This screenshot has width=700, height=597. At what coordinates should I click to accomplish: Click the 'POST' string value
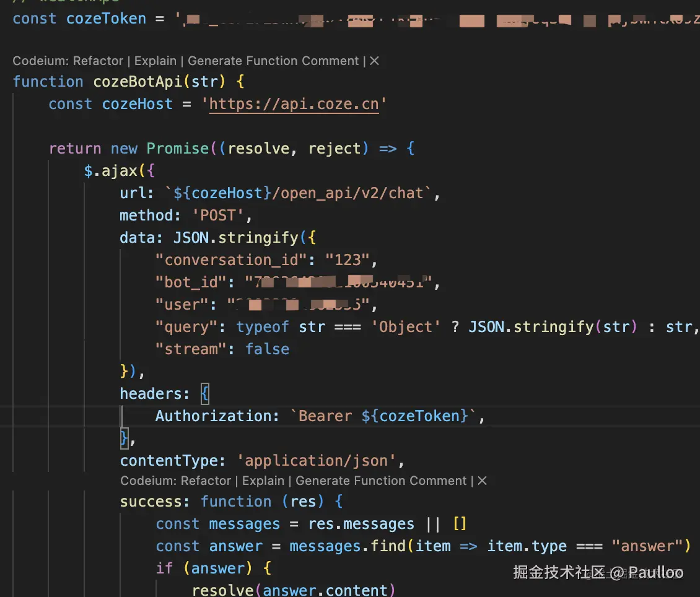pyautogui.click(x=218, y=216)
